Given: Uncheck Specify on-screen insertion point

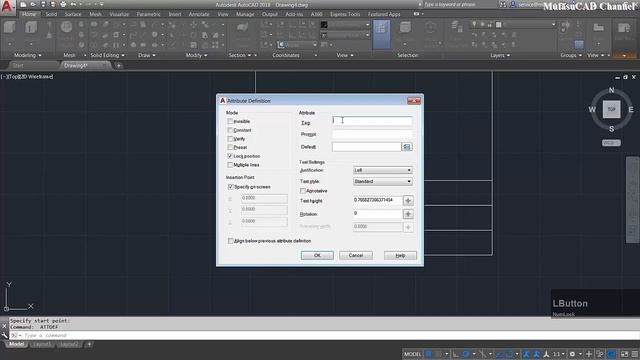Looking at the screenshot, I should (x=230, y=187).
